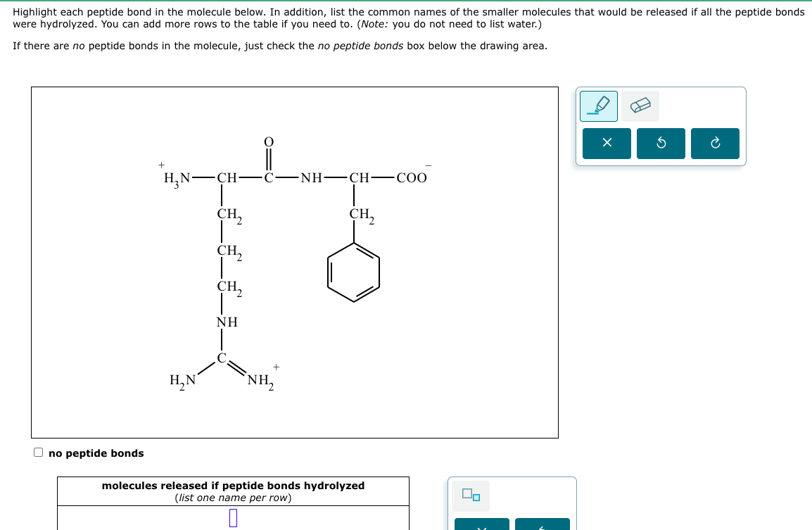Click the COO⁻ group
The image size is (812, 530).
click(x=412, y=177)
